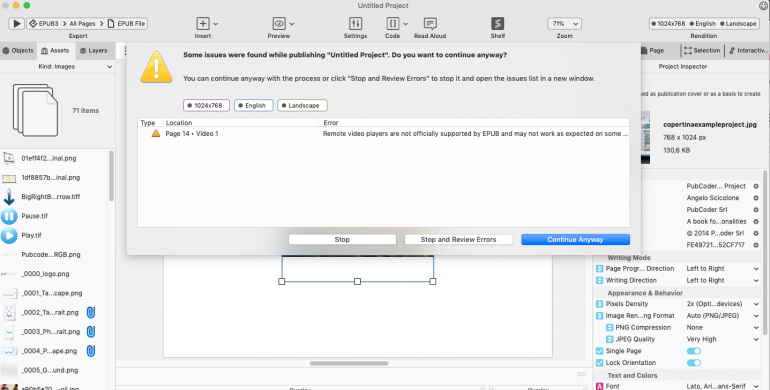Uncheck the Lock Orientation checkbox

pos(600,363)
